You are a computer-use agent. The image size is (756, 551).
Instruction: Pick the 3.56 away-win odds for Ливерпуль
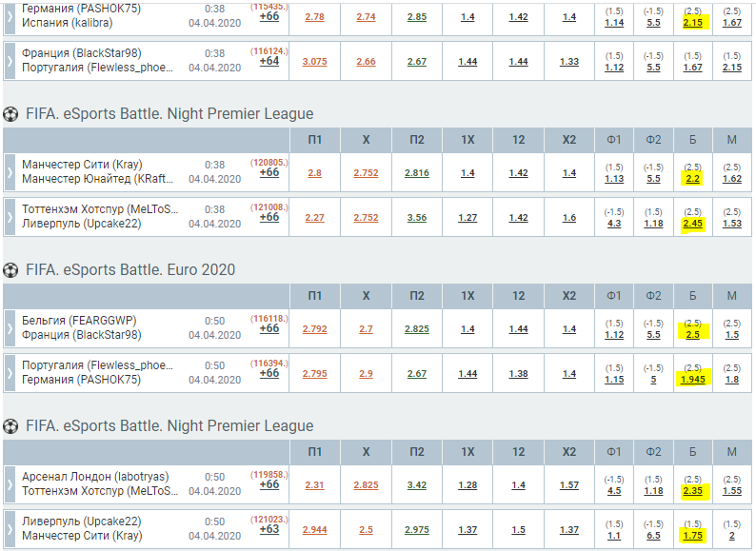[416, 218]
